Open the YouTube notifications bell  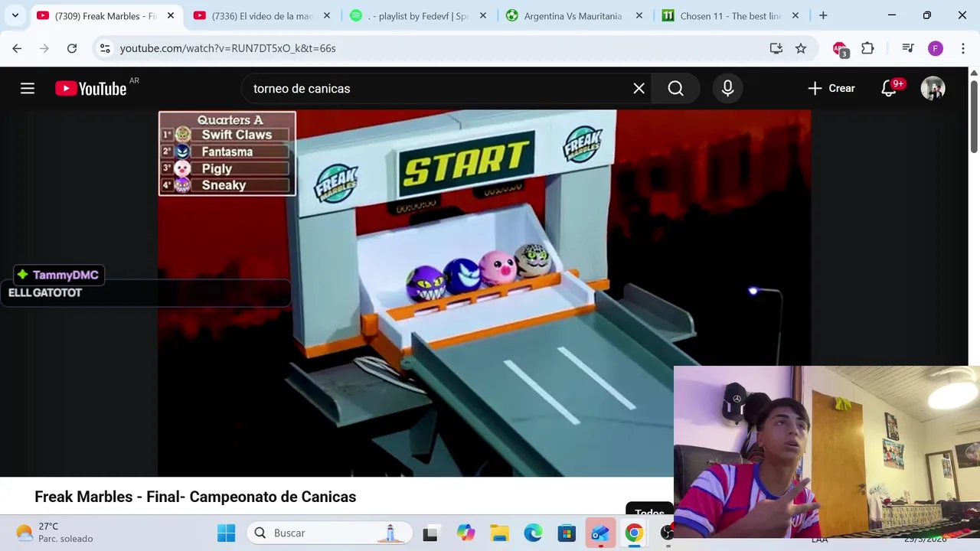[889, 89]
